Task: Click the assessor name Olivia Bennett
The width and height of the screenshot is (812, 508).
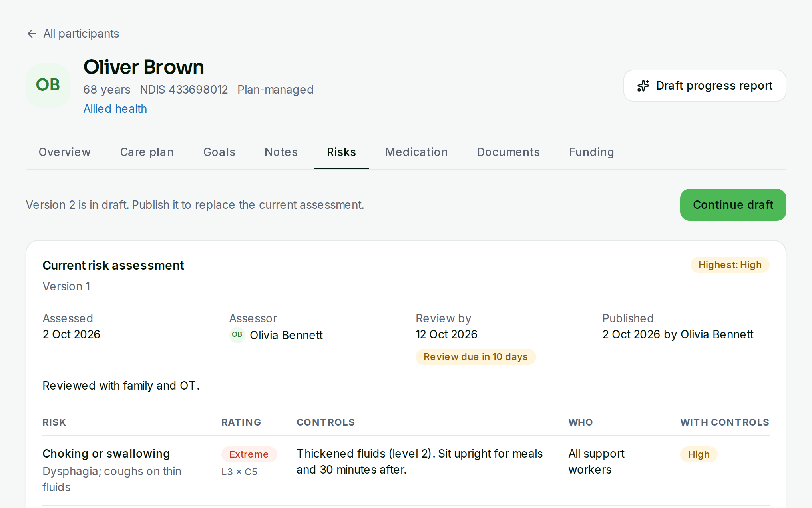Action: point(286,335)
